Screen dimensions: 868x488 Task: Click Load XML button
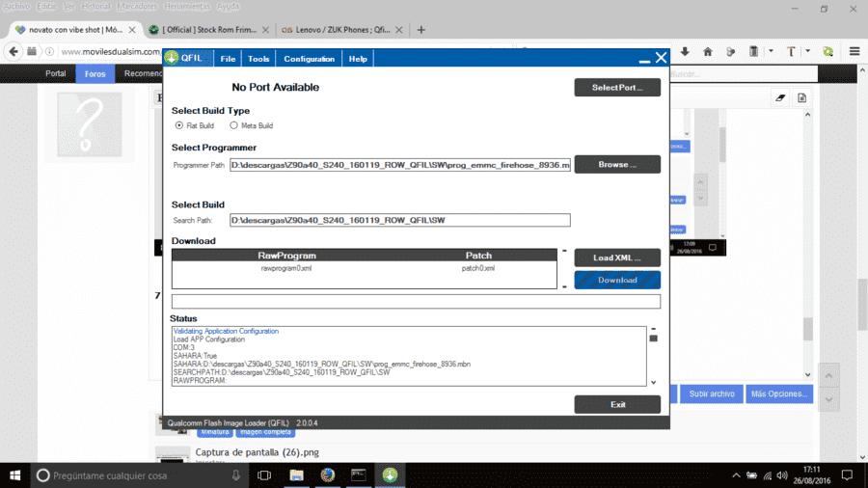pyautogui.click(x=617, y=258)
